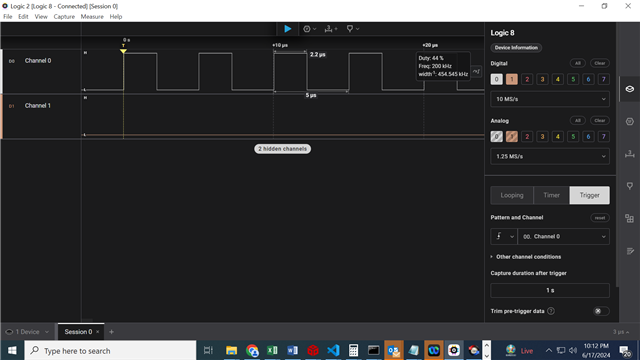Switch to the Looping capture mode tab
The image size is (640, 360).
(x=512, y=195)
